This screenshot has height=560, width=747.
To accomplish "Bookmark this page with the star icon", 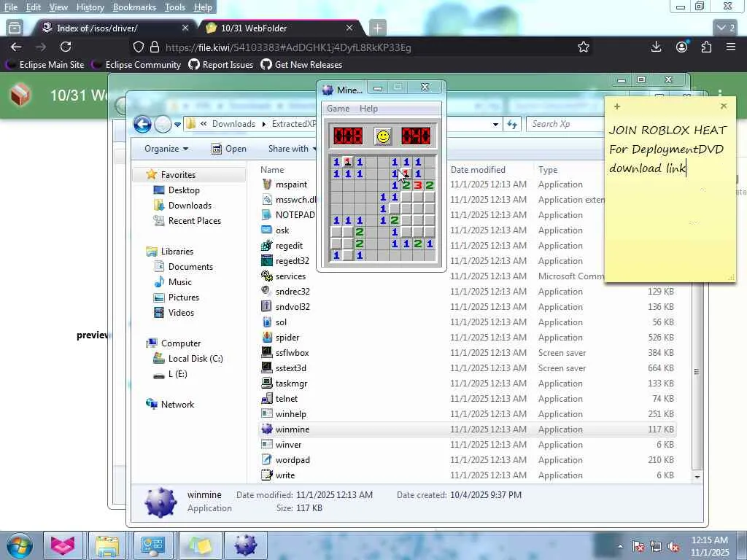I will 583,47.
